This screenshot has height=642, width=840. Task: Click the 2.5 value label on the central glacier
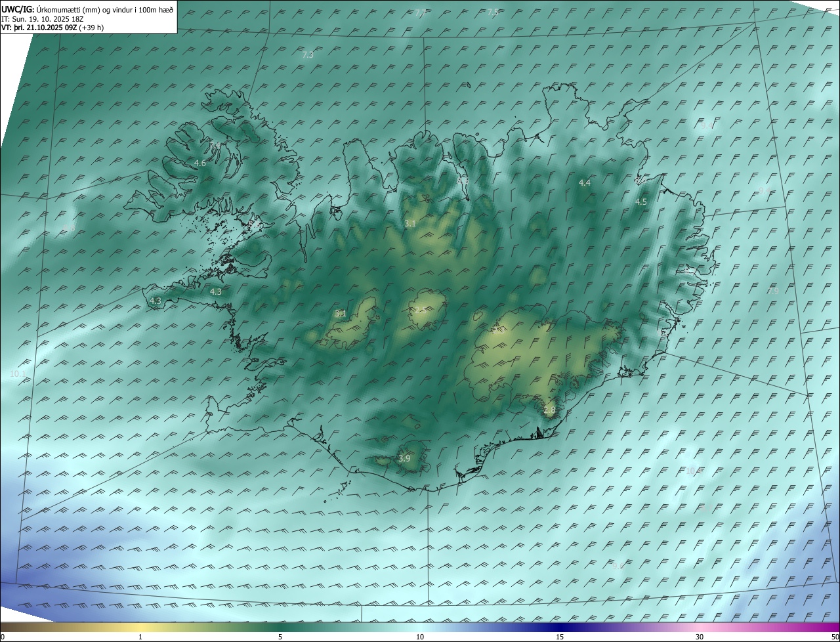tap(420, 310)
